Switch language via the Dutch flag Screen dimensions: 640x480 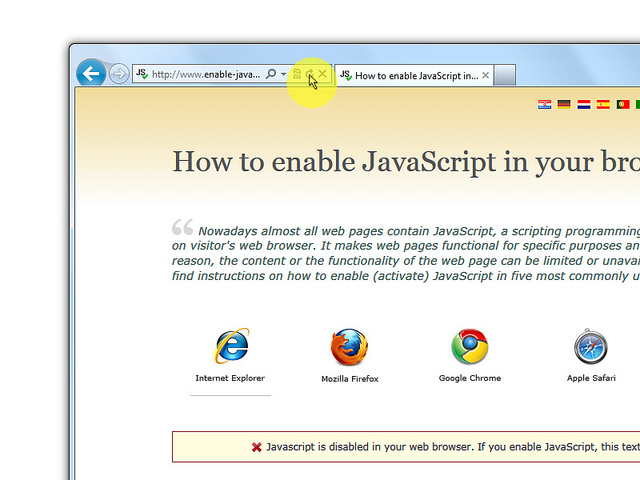[584, 104]
